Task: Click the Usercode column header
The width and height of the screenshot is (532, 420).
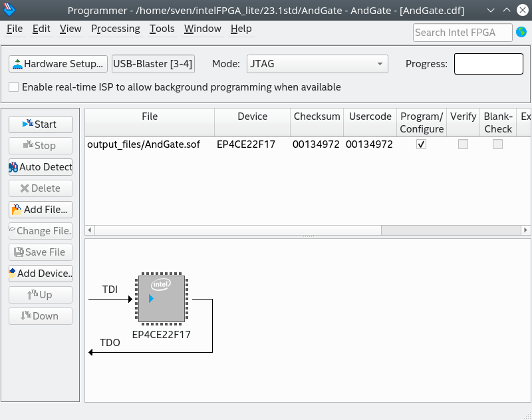Action: click(x=370, y=122)
